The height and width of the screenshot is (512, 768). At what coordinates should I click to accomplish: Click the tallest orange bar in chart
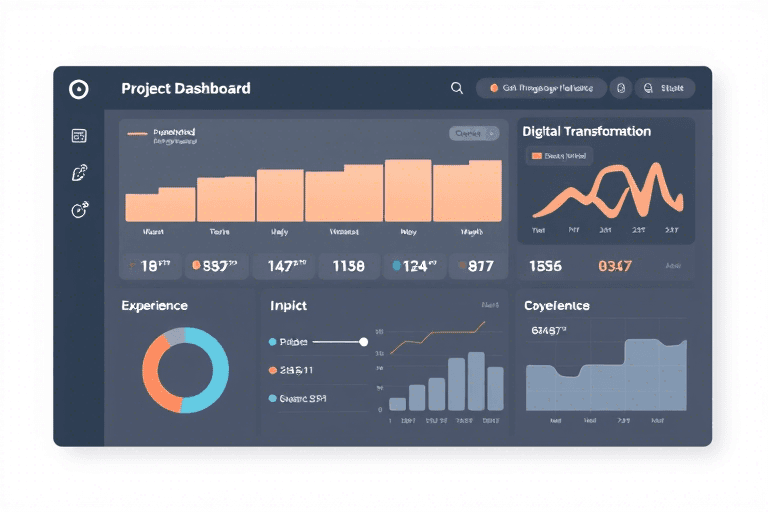[408, 191]
